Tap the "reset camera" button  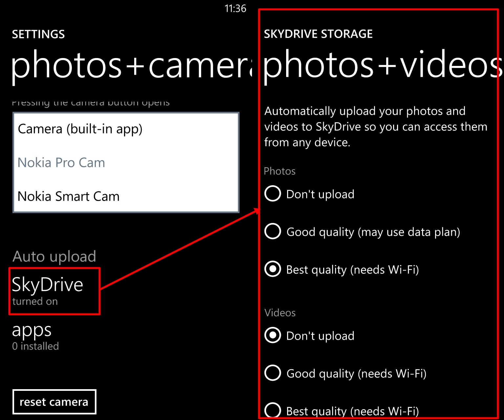click(x=54, y=402)
